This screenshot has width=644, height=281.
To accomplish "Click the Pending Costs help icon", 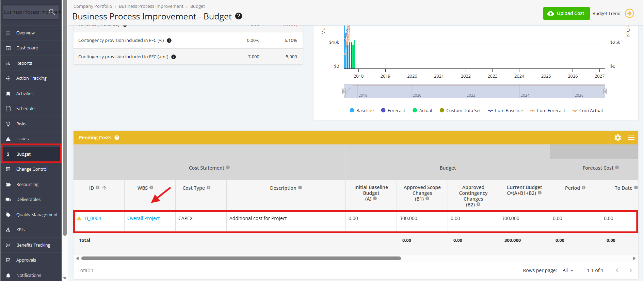I will (117, 138).
